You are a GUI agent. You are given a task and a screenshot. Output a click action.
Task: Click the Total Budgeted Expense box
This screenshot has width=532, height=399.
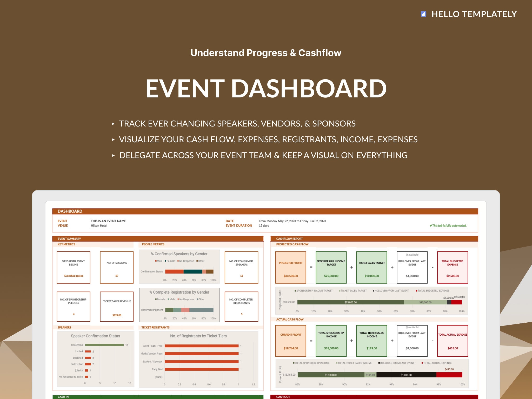click(453, 267)
